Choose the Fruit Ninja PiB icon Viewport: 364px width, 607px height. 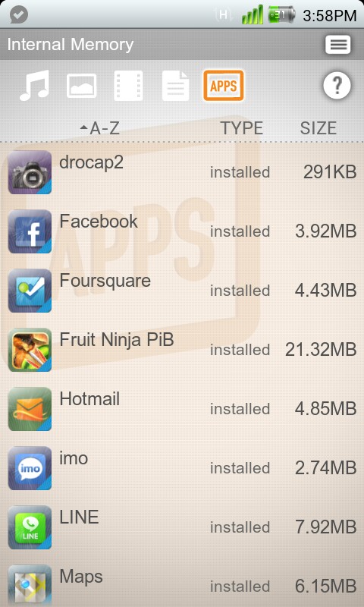(x=30, y=350)
